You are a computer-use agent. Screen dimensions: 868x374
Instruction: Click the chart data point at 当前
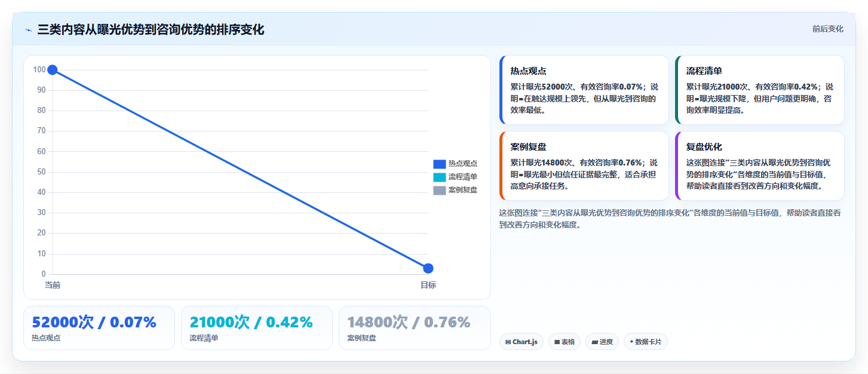tap(52, 70)
